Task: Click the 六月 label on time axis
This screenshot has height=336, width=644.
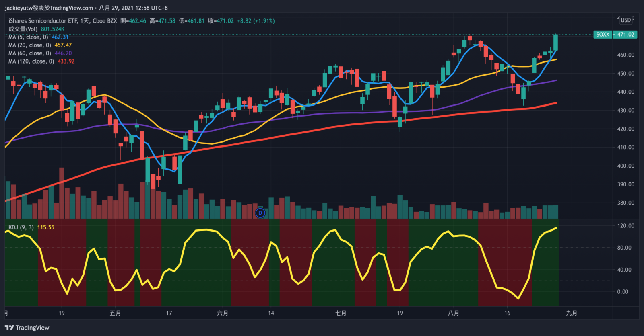Action: tap(223, 313)
